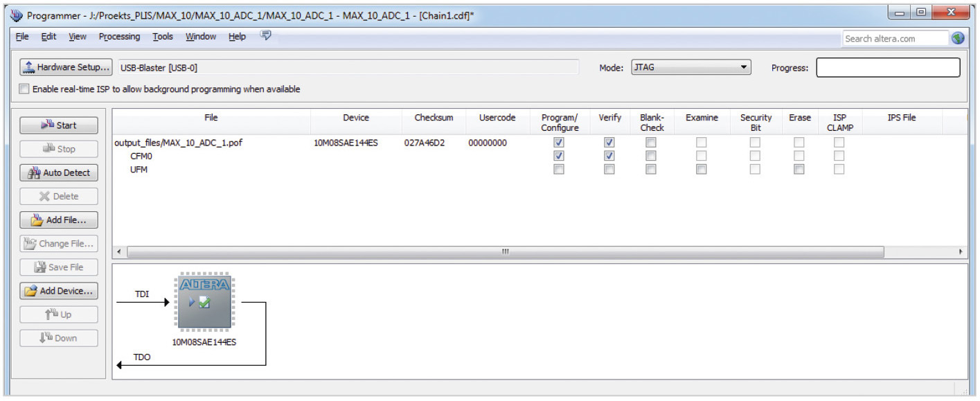Select the output_files/MAX_10_ADC_1.pof file row
980x401 pixels.
[178, 143]
